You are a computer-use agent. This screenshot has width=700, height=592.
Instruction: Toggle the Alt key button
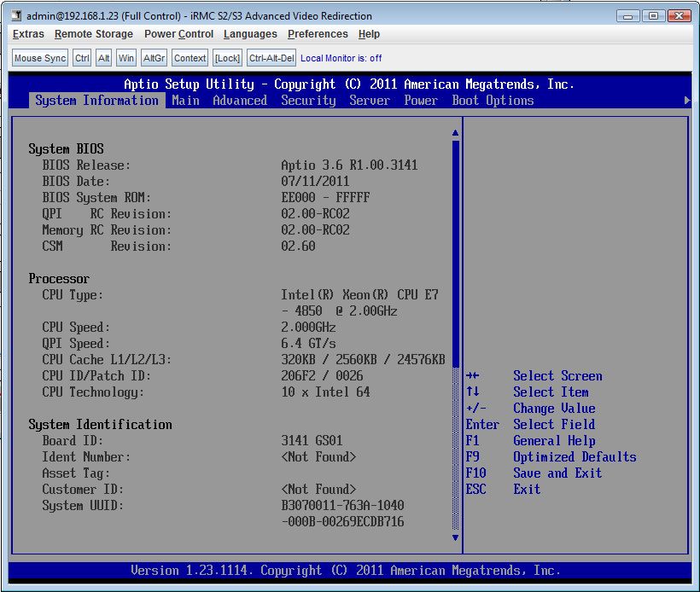click(x=104, y=58)
